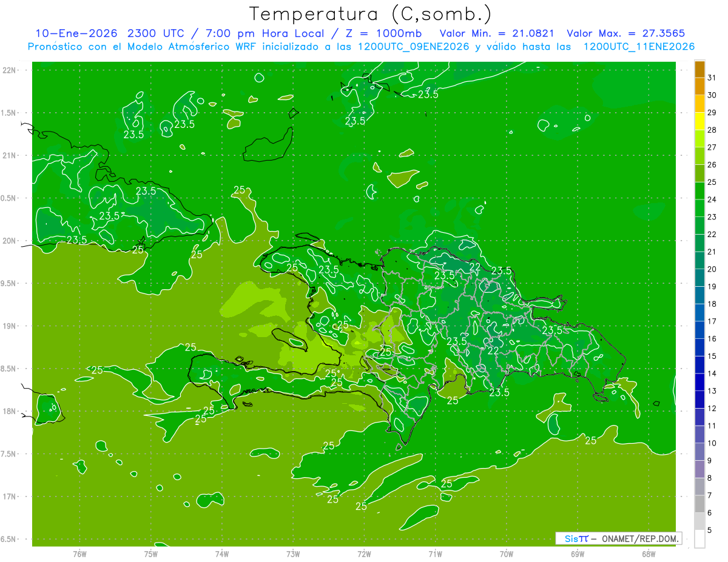Click the white legend swatch below 5

tap(699, 539)
